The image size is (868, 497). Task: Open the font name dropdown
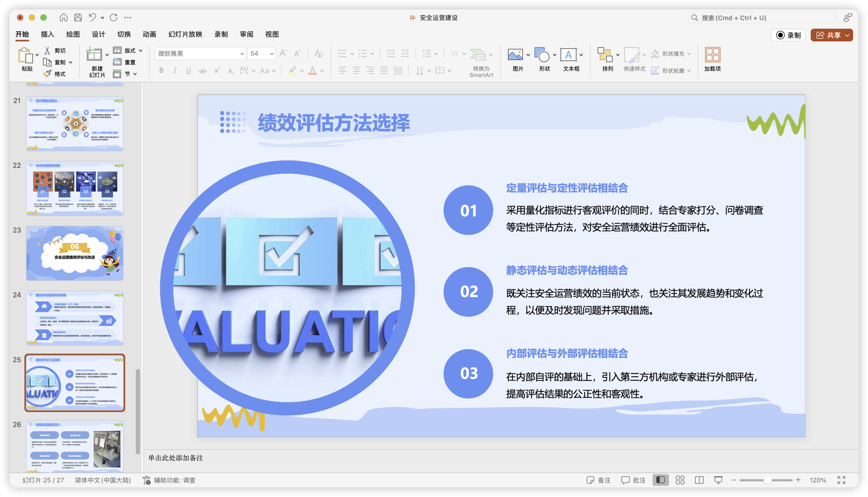click(241, 54)
